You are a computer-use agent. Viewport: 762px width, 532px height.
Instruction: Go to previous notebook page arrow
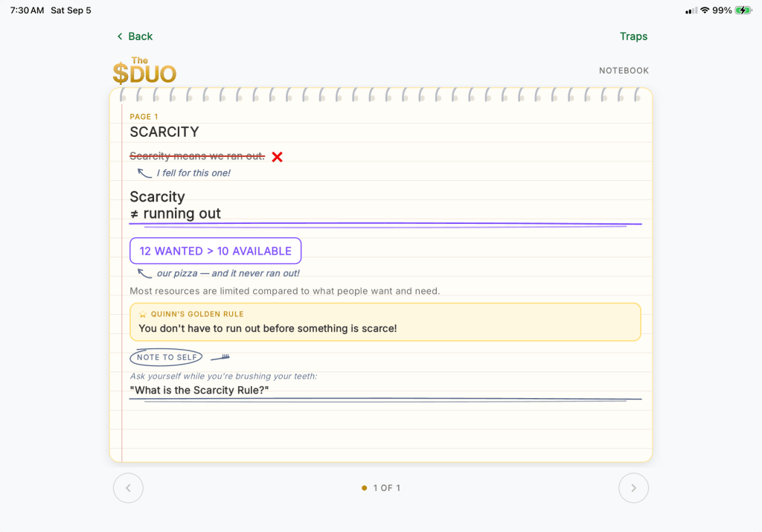pyautogui.click(x=128, y=488)
